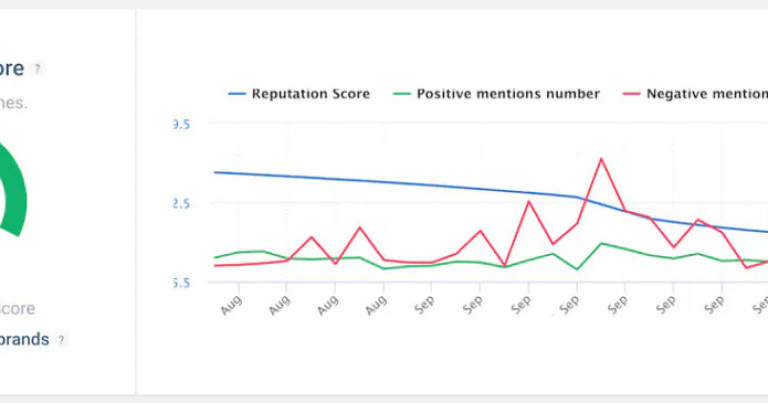The image size is (768, 403).
Task: Click the 1.5 y-axis label
Action: pyautogui.click(x=181, y=283)
